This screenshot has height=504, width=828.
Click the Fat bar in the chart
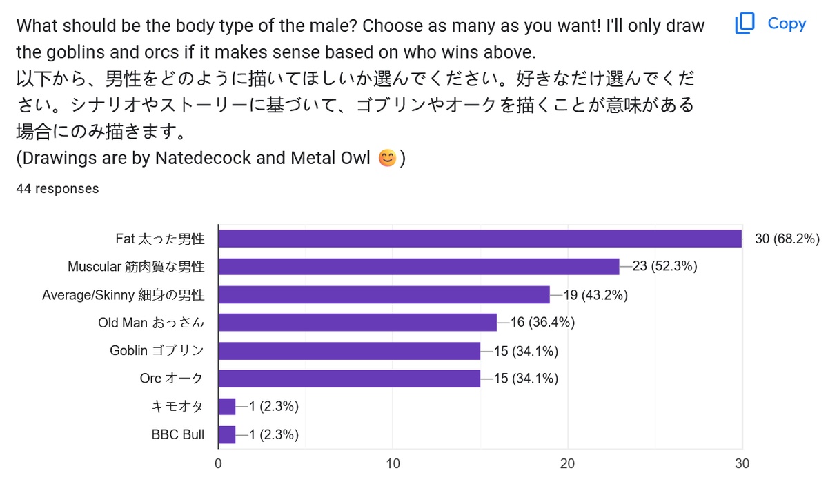(x=480, y=239)
